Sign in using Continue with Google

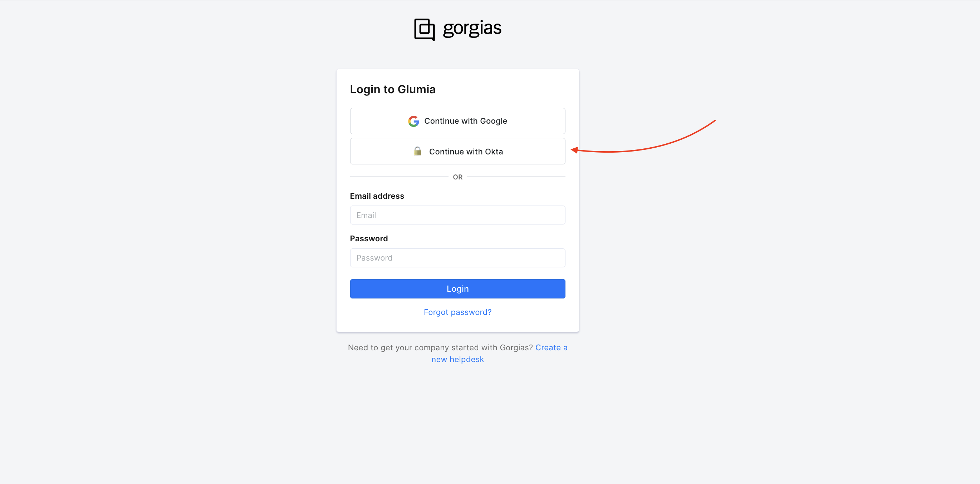coord(458,121)
